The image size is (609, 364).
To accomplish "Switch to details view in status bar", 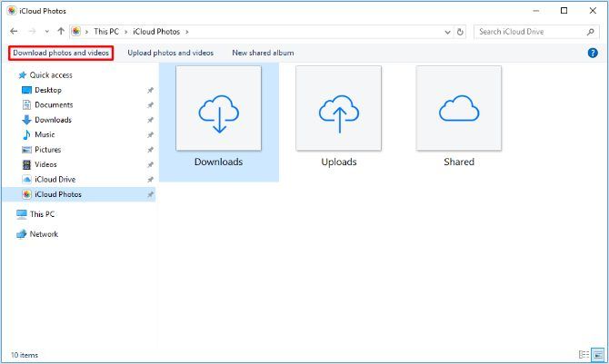I will [x=584, y=355].
